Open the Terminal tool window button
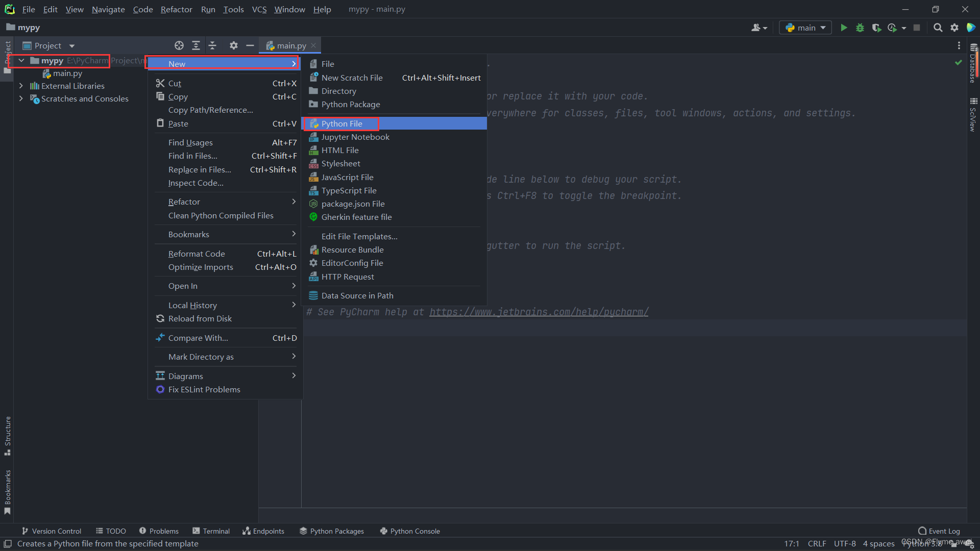Screen dimensions: 980x551 pos(211,531)
